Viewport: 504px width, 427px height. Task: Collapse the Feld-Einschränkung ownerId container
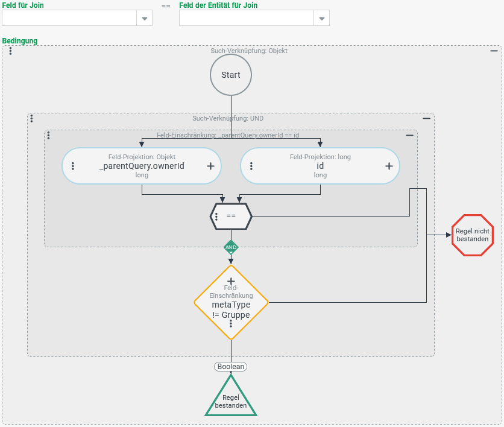click(x=409, y=136)
